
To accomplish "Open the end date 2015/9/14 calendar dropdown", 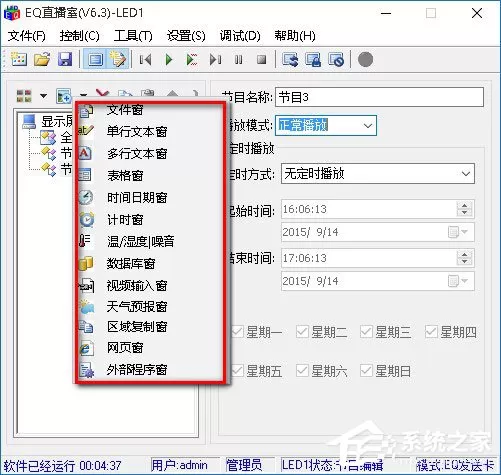I will pyautogui.click(x=458, y=281).
